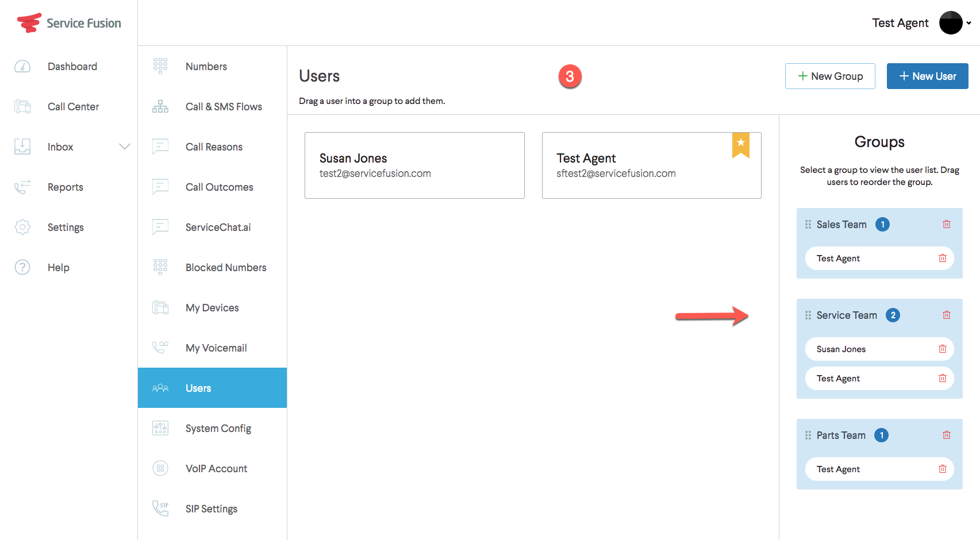The image size is (980, 540).
Task: Click Test Agent name in header
Action: point(900,23)
